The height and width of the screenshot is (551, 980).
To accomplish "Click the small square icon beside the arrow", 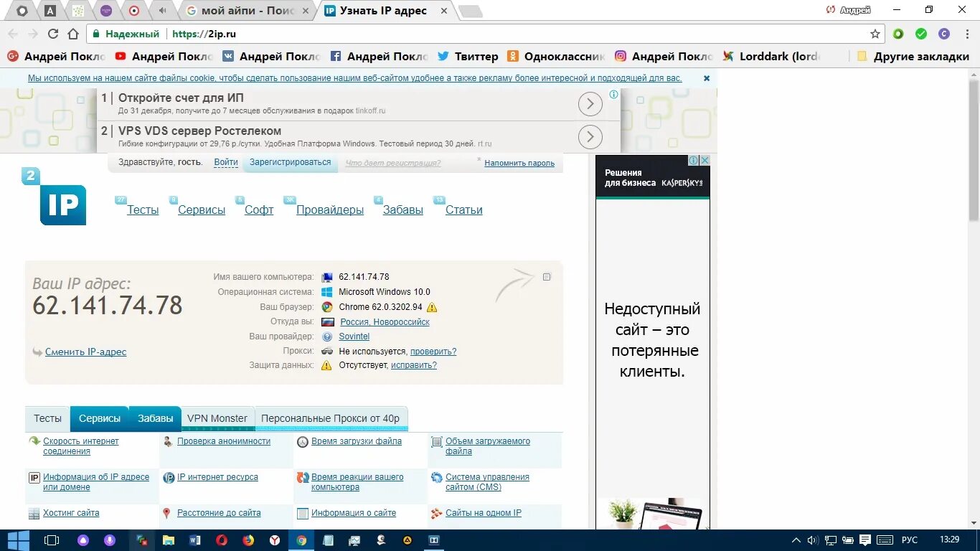I will [547, 277].
